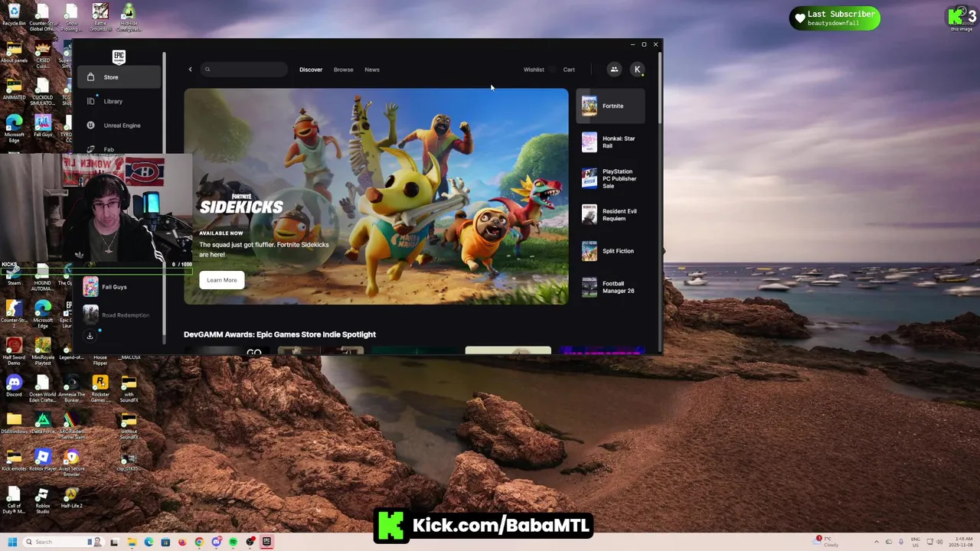
Task: Click the Fortnite Sidekicks hero banner
Action: point(376,197)
